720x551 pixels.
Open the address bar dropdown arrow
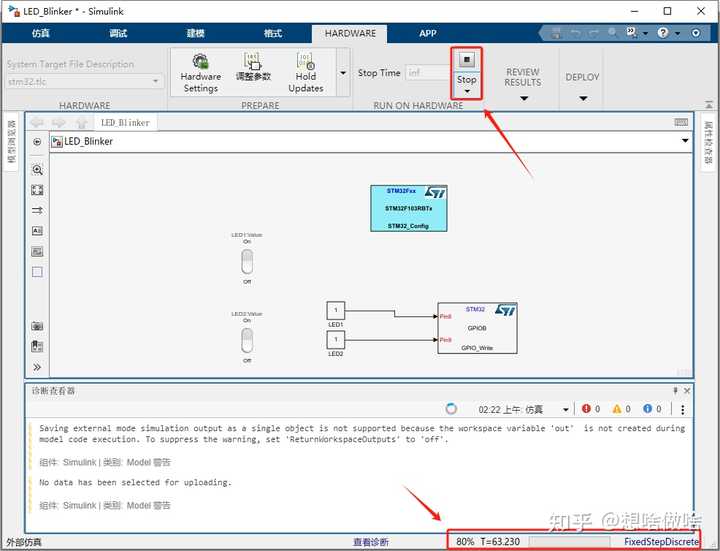pyautogui.click(x=685, y=141)
